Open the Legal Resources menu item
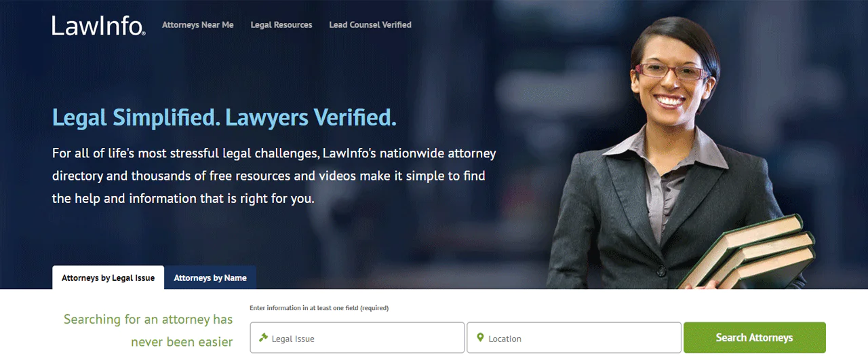The width and height of the screenshot is (868, 363). click(281, 24)
